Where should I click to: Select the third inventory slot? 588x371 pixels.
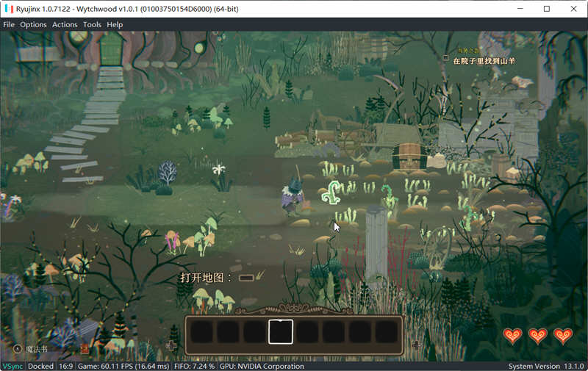(x=254, y=331)
